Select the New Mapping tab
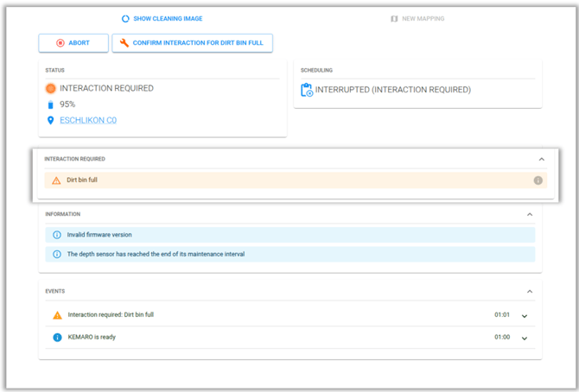Image resolution: width=579 pixels, height=392 pixels. [417, 18]
